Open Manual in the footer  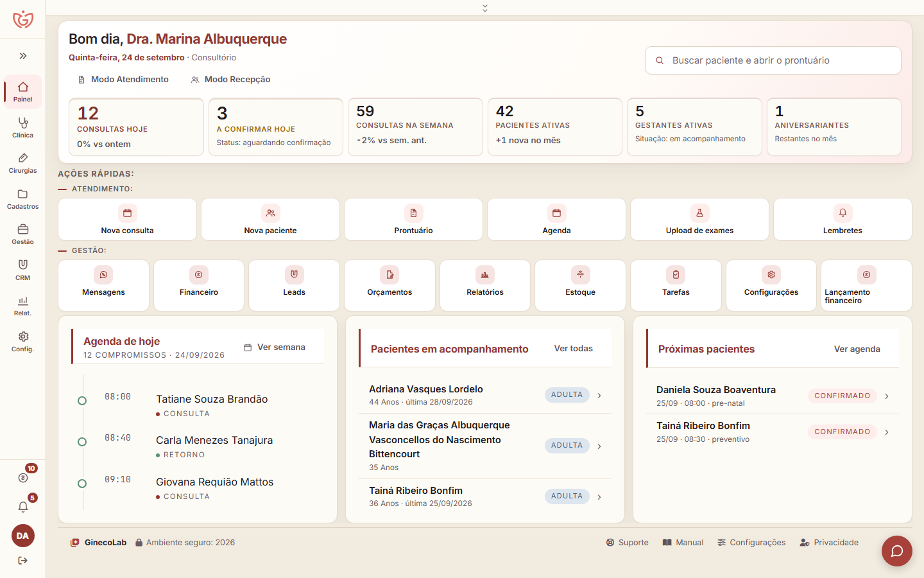[683, 543]
